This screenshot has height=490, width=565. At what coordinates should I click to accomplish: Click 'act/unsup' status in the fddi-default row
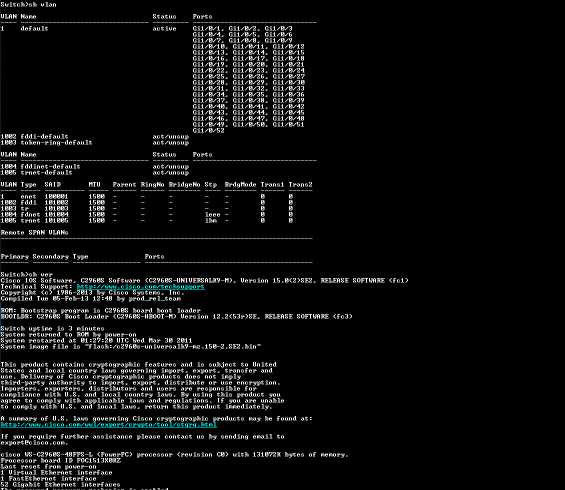170,137
